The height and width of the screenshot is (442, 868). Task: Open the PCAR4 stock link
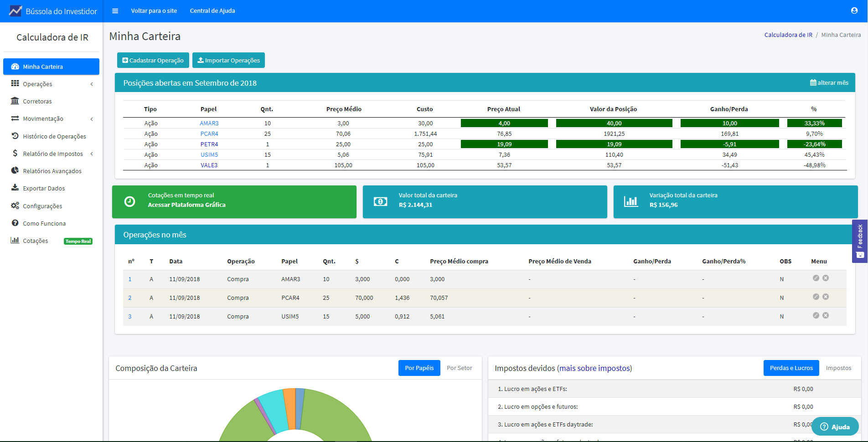pyautogui.click(x=209, y=134)
